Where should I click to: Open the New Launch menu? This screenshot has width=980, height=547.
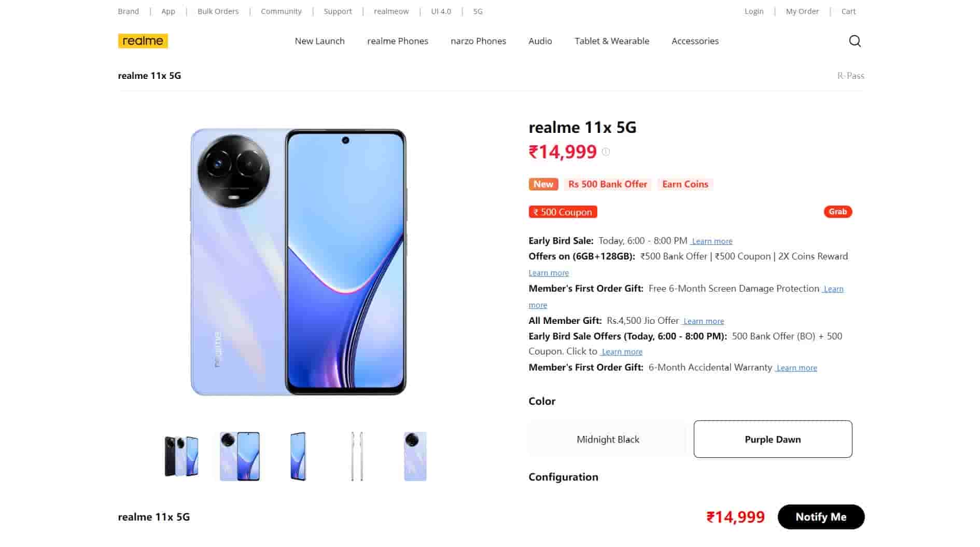point(319,41)
